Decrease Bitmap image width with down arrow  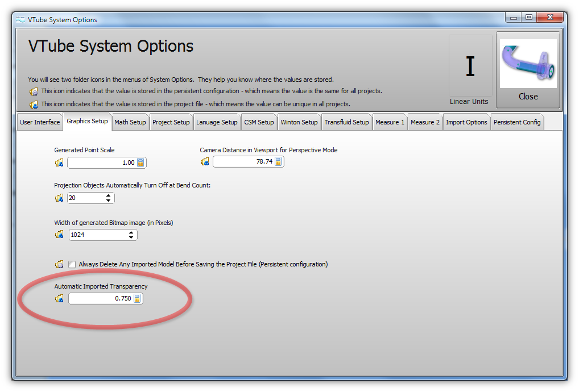pos(131,237)
